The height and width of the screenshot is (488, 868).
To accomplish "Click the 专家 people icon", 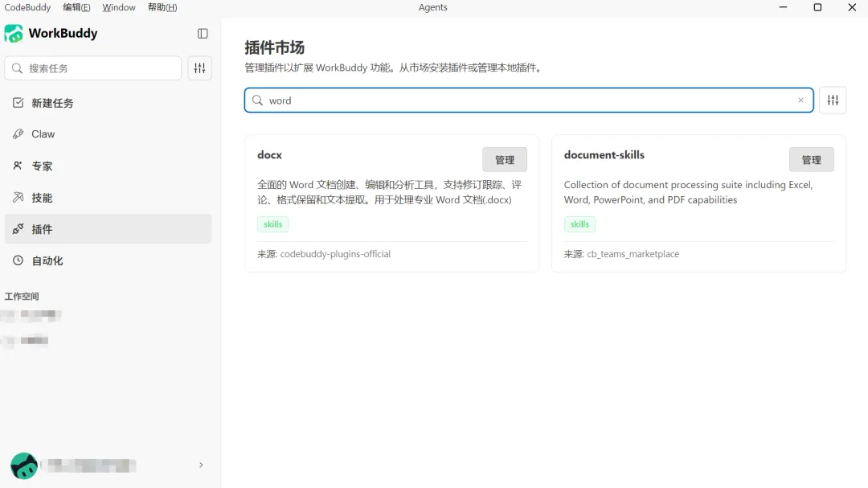I will [x=18, y=166].
